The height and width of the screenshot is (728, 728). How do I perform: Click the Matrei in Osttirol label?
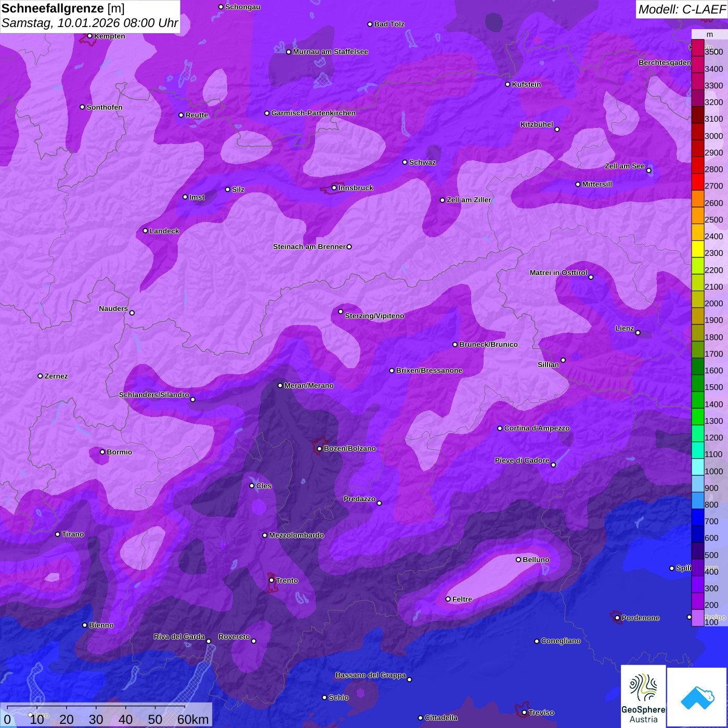pyautogui.click(x=558, y=272)
